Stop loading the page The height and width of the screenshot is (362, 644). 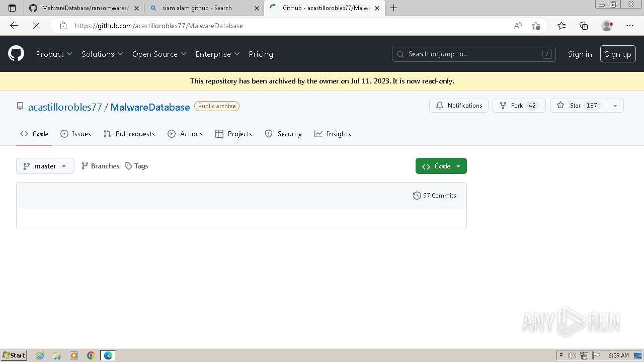pos(36,26)
